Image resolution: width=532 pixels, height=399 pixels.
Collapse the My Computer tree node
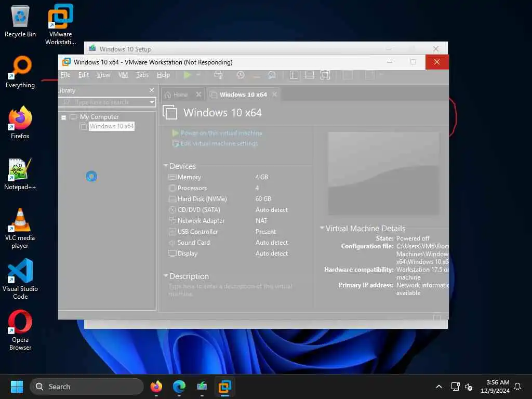coord(63,117)
